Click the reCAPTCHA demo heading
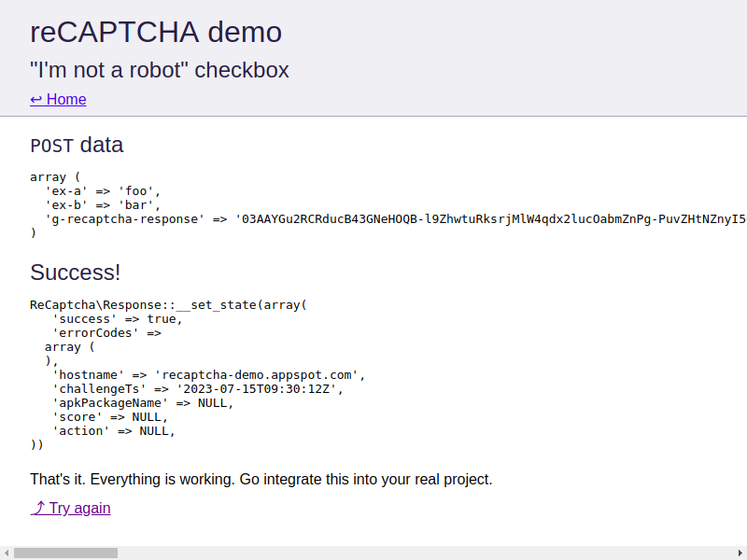 tap(156, 32)
